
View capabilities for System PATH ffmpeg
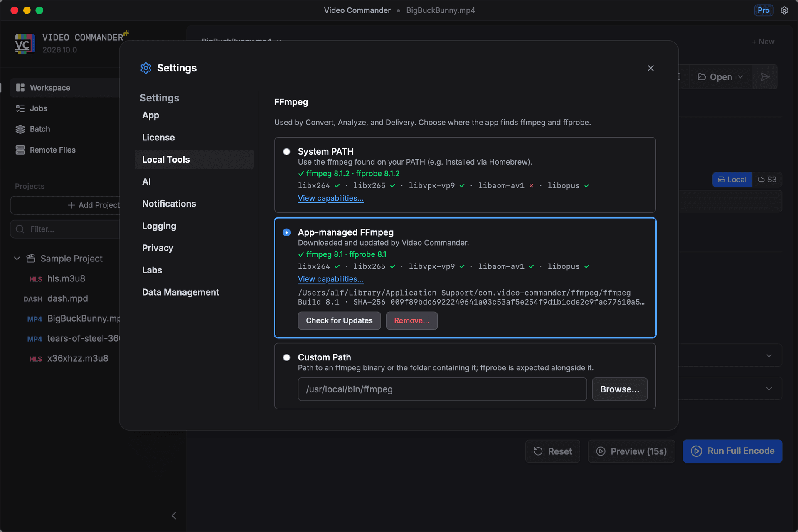tap(330, 198)
